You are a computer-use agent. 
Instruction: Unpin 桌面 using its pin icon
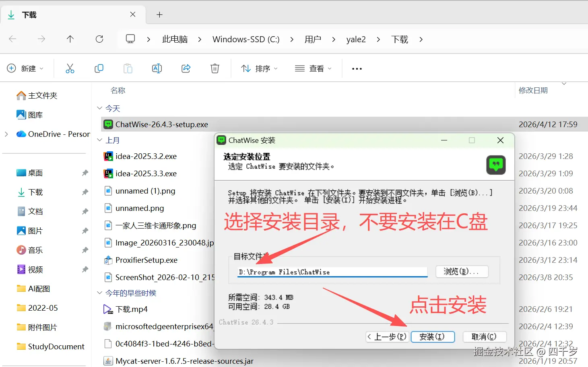pyautogui.click(x=85, y=173)
